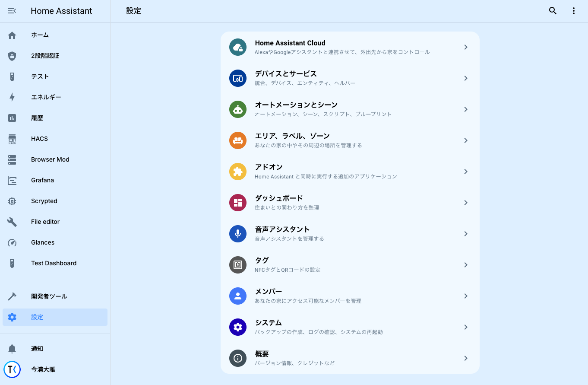588x385 pixels.
Task: Click the ホーム house icon in sidebar
Action: point(12,35)
